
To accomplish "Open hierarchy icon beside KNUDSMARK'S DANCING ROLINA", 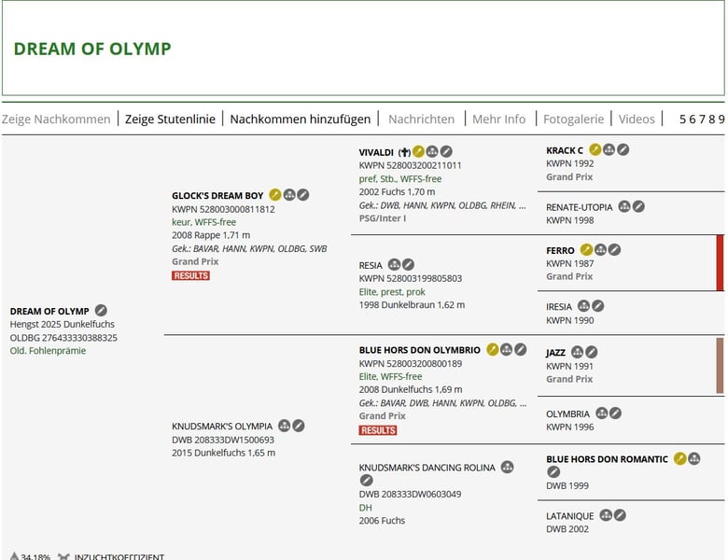I will coord(507,467).
